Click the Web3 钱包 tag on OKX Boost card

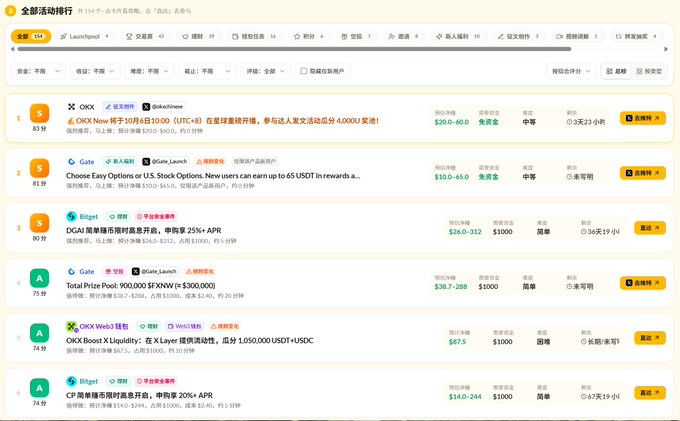pos(184,326)
